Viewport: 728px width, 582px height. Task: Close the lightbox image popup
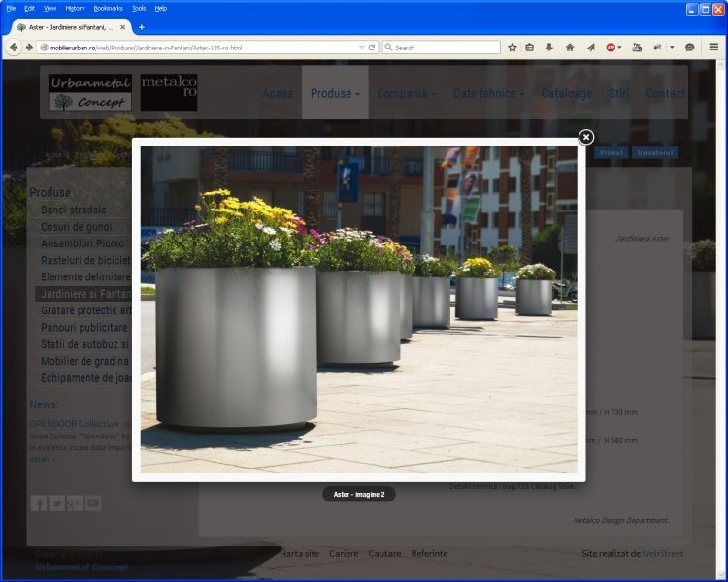[586, 137]
